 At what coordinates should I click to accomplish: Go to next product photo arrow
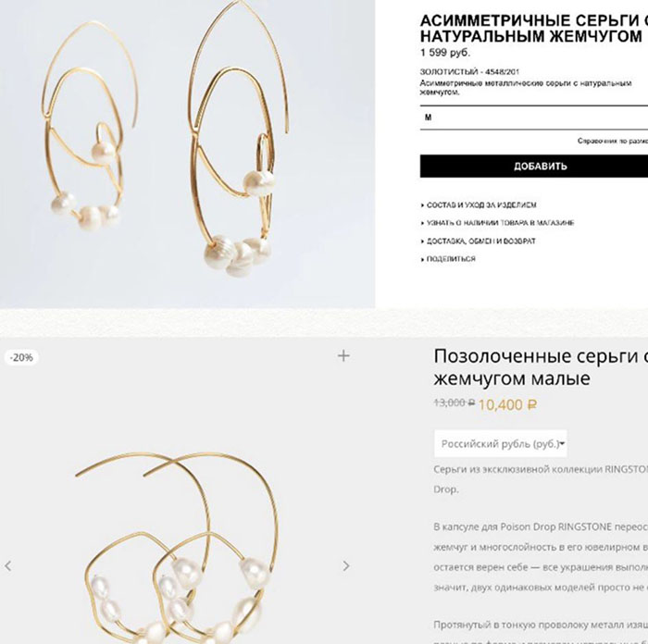[x=346, y=566]
